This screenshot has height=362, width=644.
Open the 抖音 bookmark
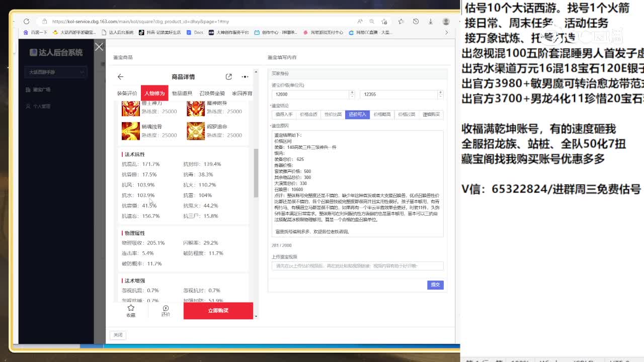(159, 32)
